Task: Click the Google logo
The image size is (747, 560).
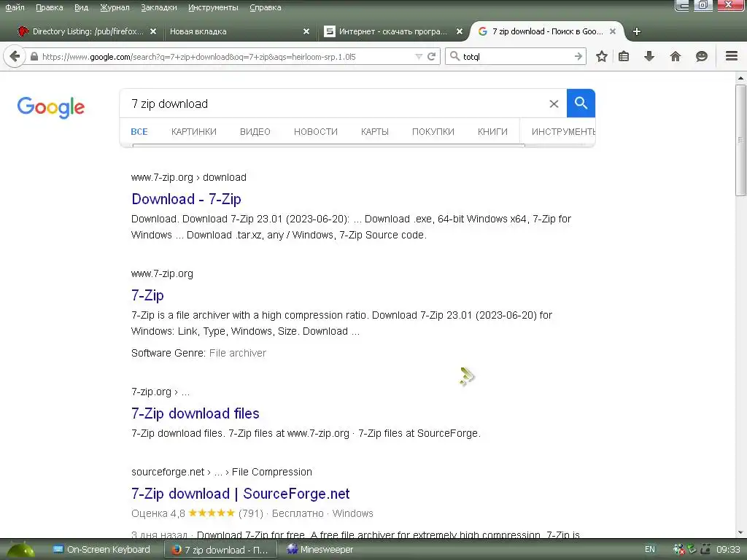Action: pyautogui.click(x=50, y=107)
